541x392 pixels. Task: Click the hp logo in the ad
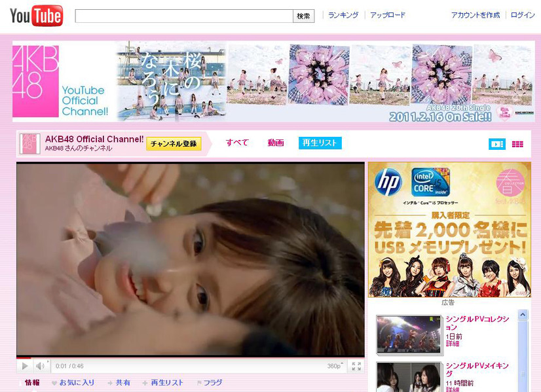click(388, 181)
